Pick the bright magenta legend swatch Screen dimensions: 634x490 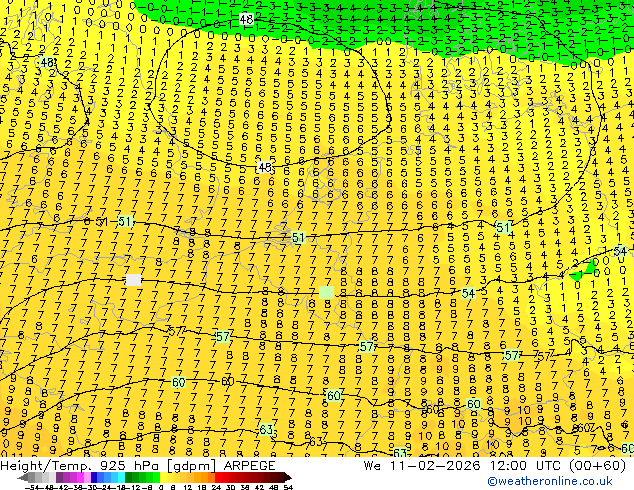click(80, 477)
